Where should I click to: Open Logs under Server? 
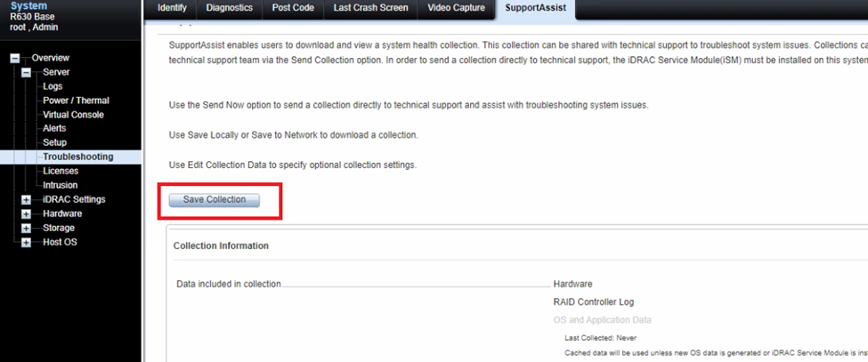[x=53, y=87]
